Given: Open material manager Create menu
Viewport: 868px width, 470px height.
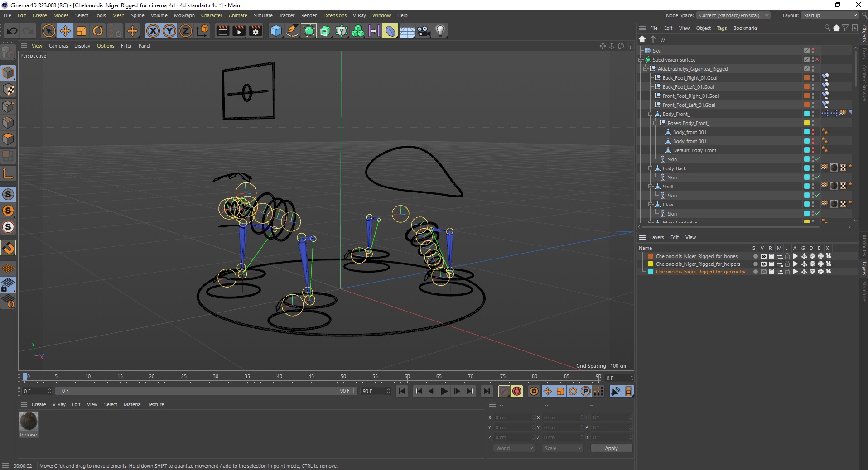Looking at the screenshot, I should pos(39,404).
